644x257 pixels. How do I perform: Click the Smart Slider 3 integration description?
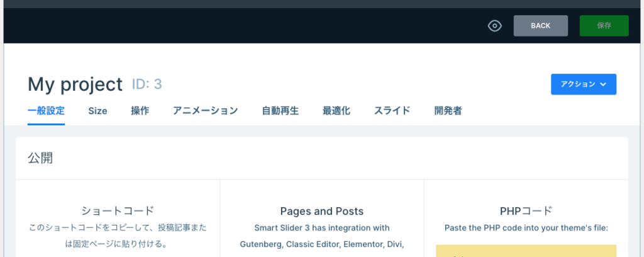[321, 236]
